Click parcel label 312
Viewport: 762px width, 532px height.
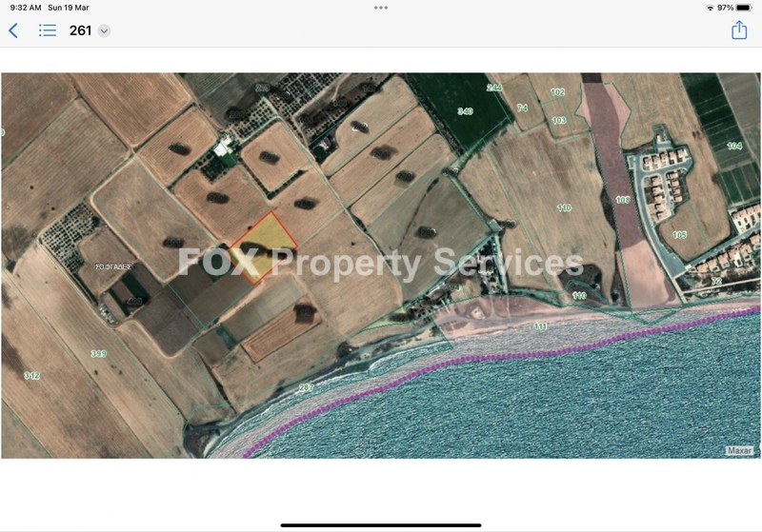(x=31, y=375)
